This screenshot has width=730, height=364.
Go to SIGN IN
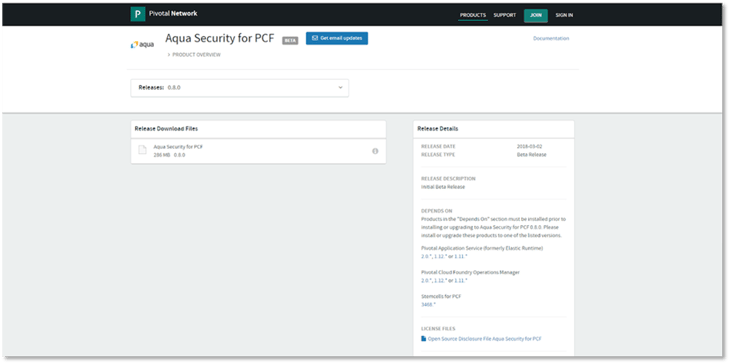coord(564,15)
